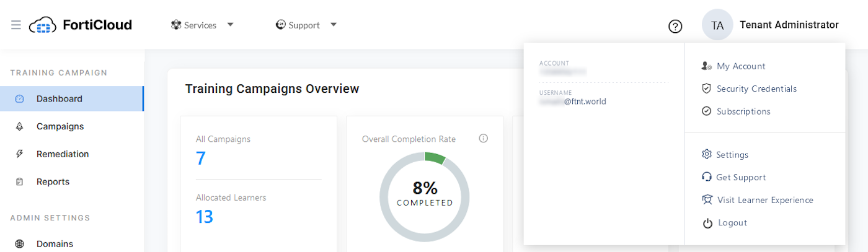Click the Training Campaigns Overview heading
868x252 pixels.
coord(272,89)
